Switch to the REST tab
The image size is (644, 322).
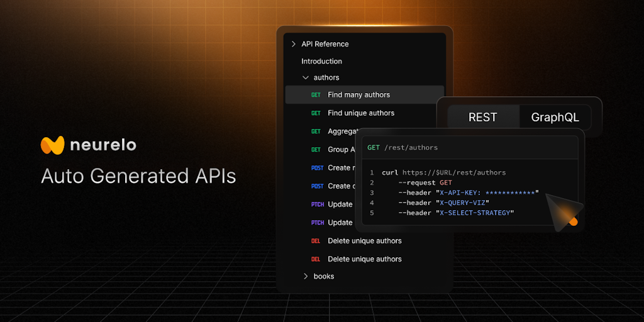click(483, 117)
